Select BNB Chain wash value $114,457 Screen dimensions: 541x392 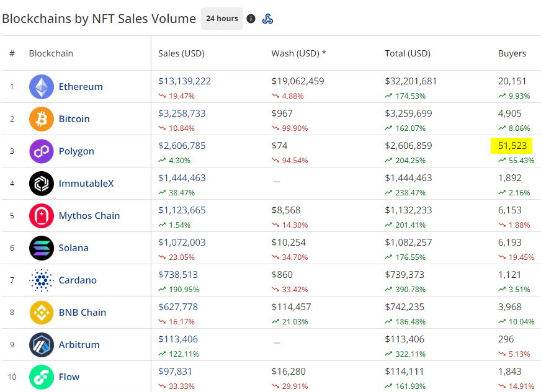[x=291, y=307]
